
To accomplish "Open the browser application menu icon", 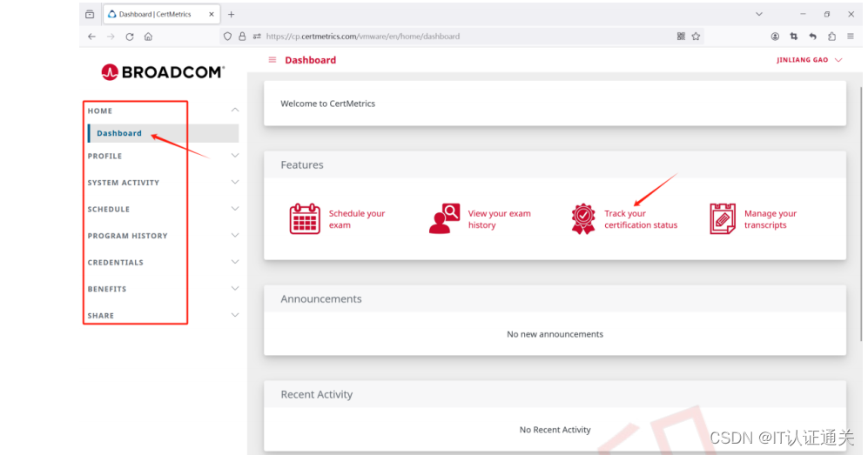I will click(x=851, y=37).
